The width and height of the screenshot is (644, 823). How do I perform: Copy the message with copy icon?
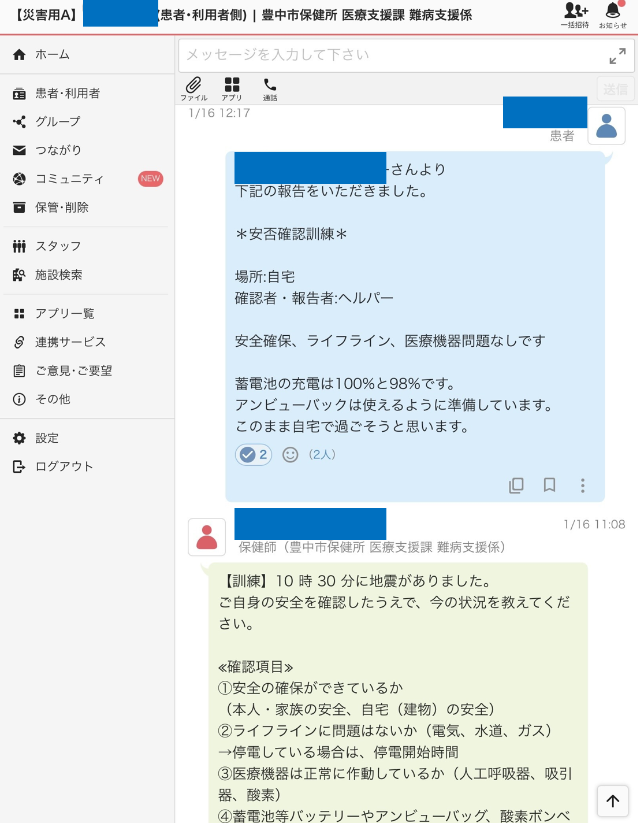coord(516,485)
